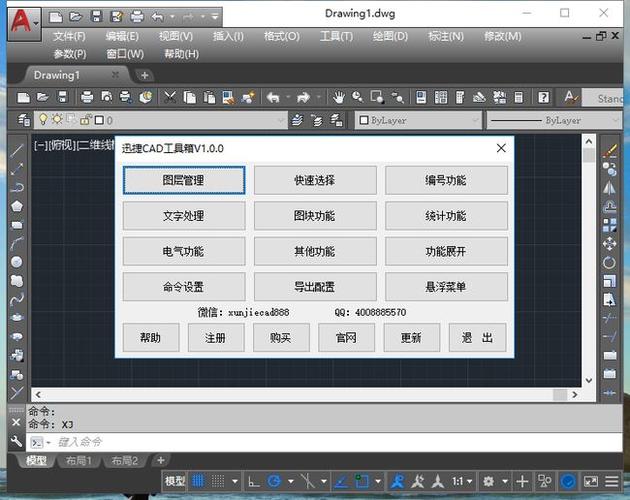Toggle the layer lightbulb on/off icon
The width and height of the screenshot is (630, 500).
pyautogui.click(x=43, y=119)
